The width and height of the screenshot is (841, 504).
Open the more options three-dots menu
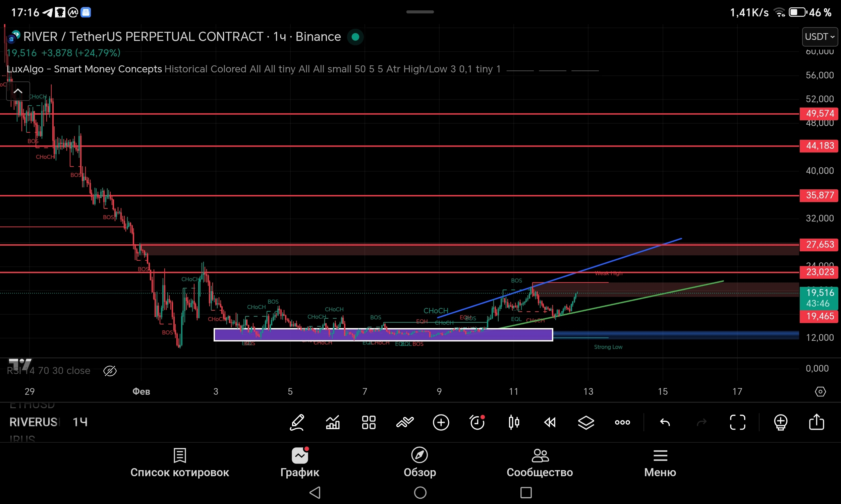click(x=622, y=423)
